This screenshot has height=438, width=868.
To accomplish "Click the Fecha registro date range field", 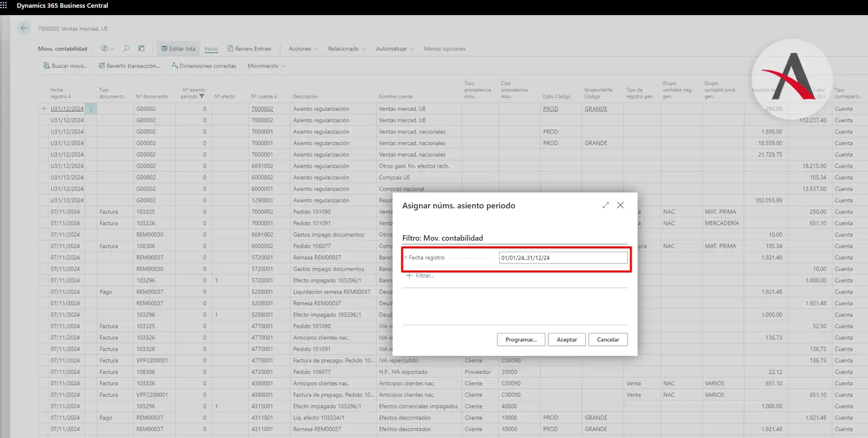I will [x=563, y=258].
